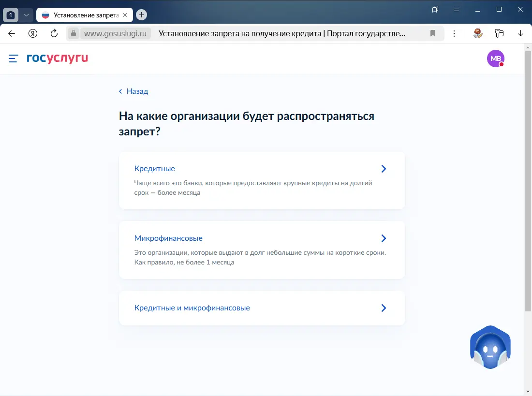Viewport: 532px width, 396px height.
Task: Click the госуслуги logo
Action: 58,59
